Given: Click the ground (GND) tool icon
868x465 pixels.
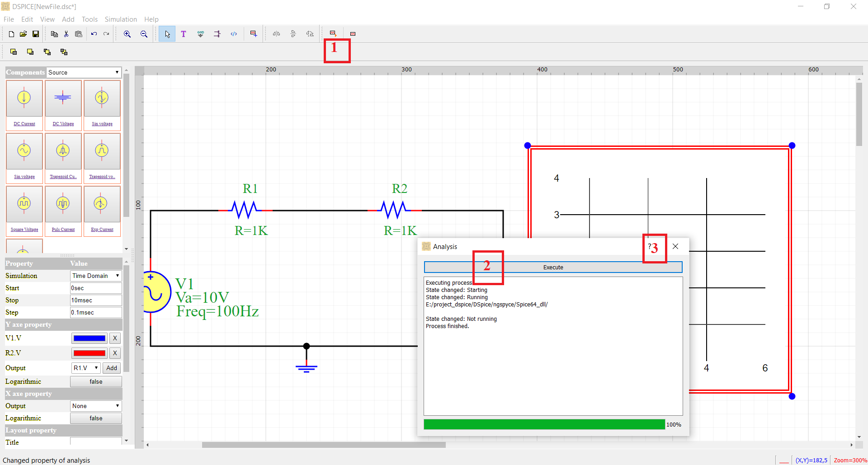Looking at the screenshot, I should (x=200, y=34).
